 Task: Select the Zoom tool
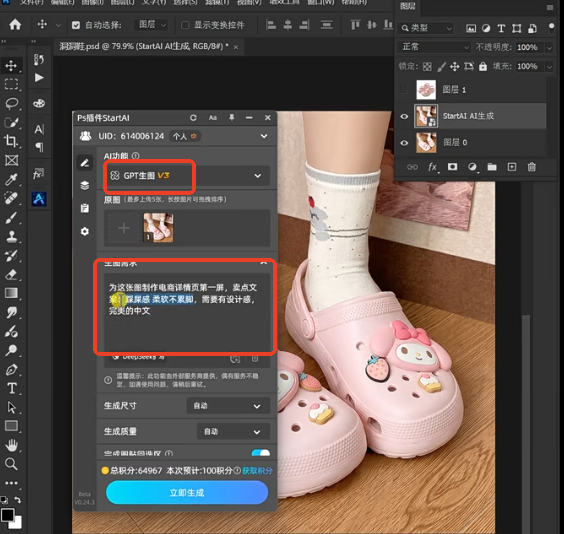click(x=11, y=464)
